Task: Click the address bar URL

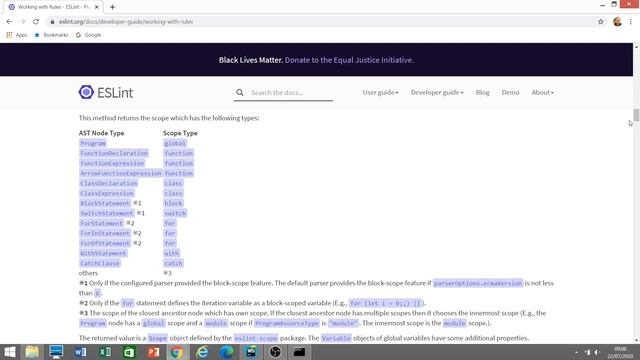Action: (126, 22)
